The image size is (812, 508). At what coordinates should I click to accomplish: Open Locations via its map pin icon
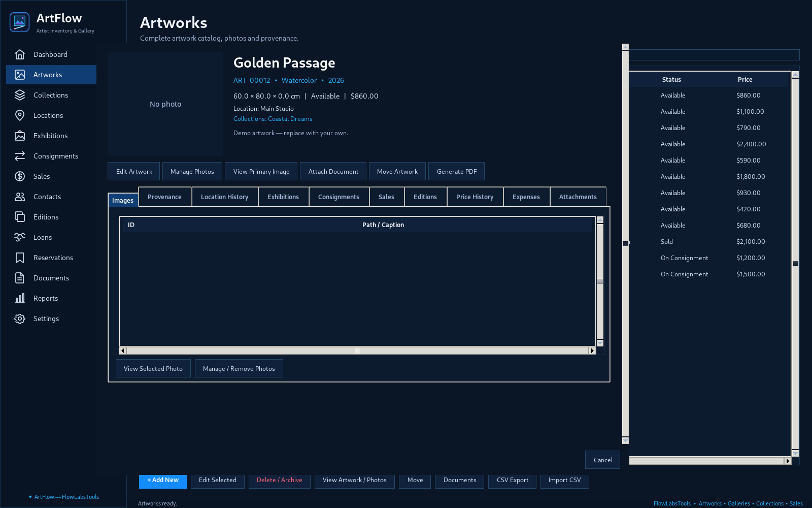tap(20, 115)
